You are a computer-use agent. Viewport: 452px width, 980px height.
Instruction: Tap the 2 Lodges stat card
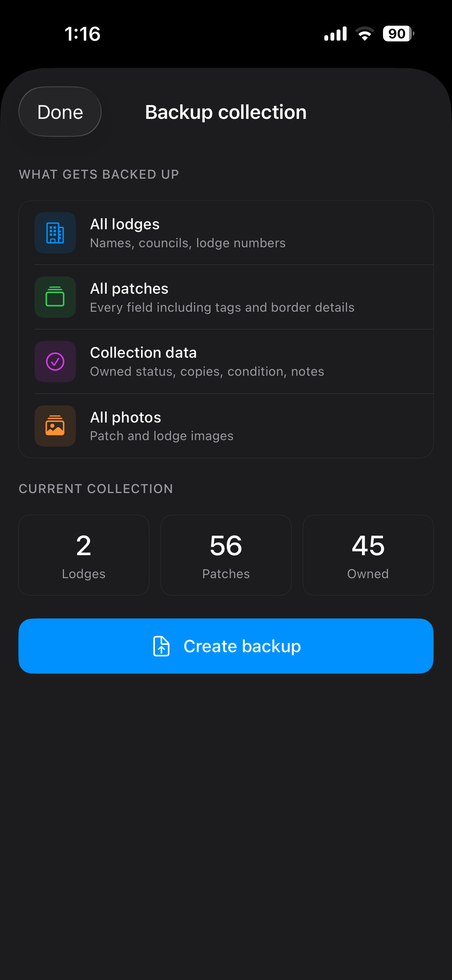pyautogui.click(x=84, y=555)
